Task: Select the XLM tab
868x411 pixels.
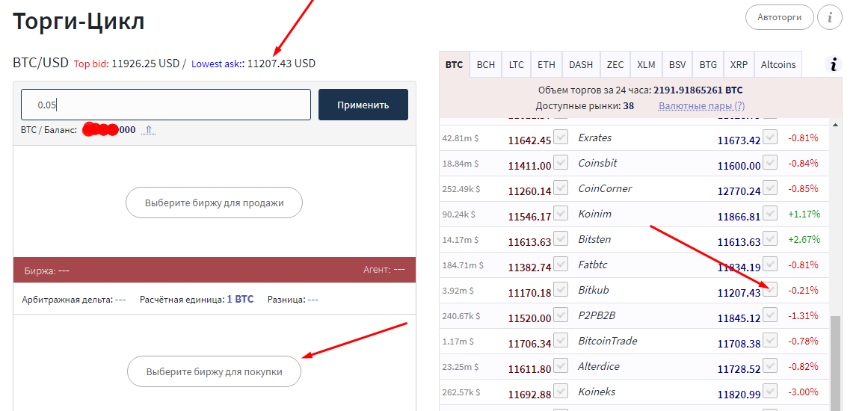Action: (x=646, y=65)
